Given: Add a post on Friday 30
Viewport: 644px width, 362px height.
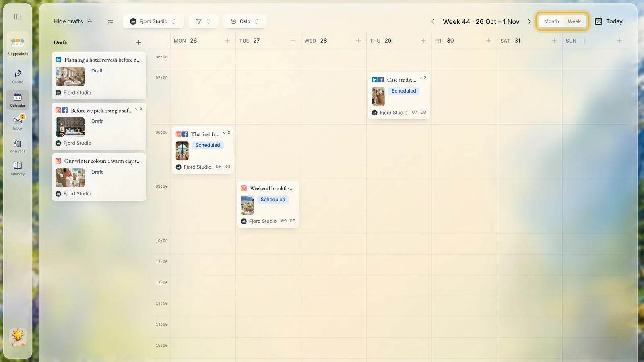Looking at the screenshot, I should 489,41.
